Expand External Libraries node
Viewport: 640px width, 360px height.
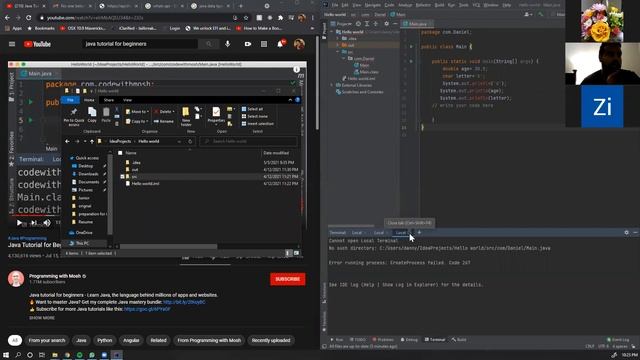point(332,85)
